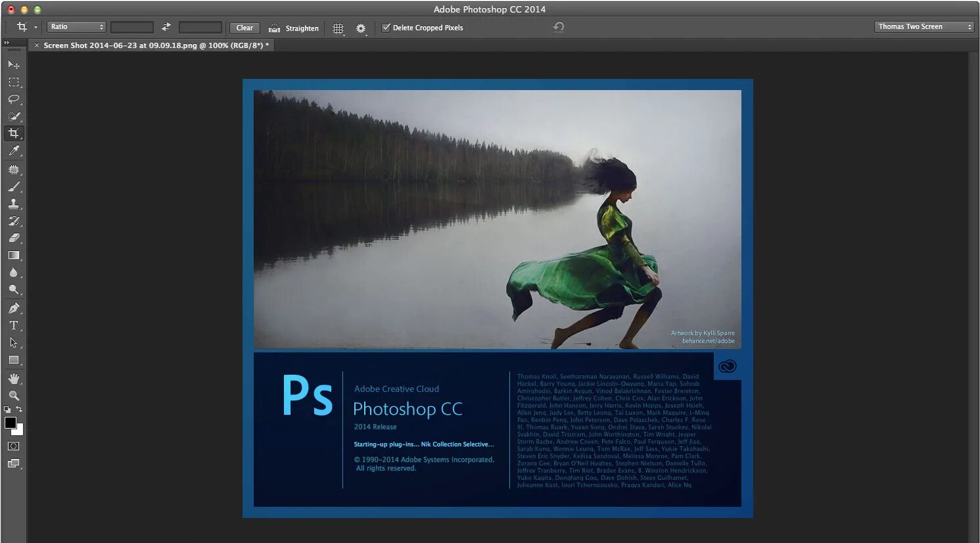The height and width of the screenshot is (543, 980).
Task: Select the Eraser tool
Action: (13, 238)
